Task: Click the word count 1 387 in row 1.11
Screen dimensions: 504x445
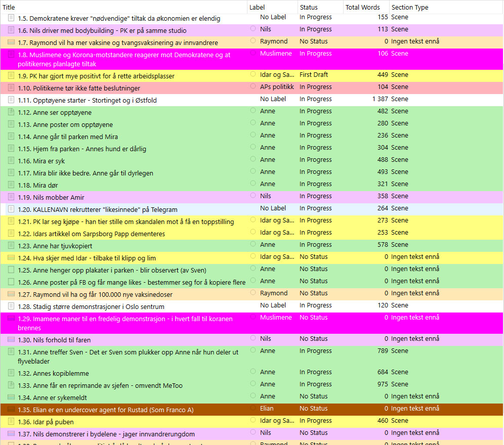Action: point(380,99)
